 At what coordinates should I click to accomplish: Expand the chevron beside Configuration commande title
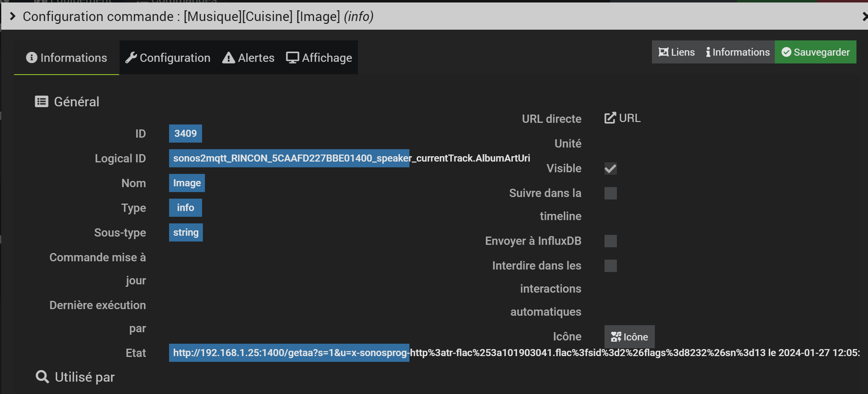(x=12, y=16)
